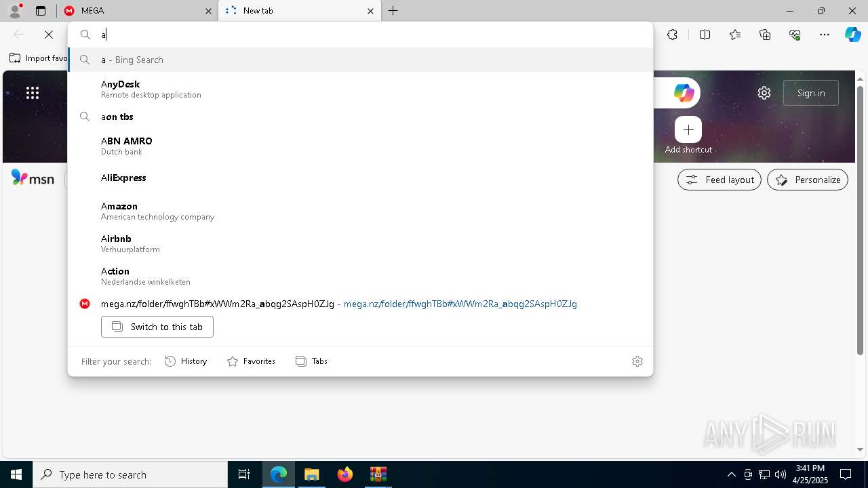Open the notification center icon
The height and width of the screenshot is (488, 868).
(846, 474)
